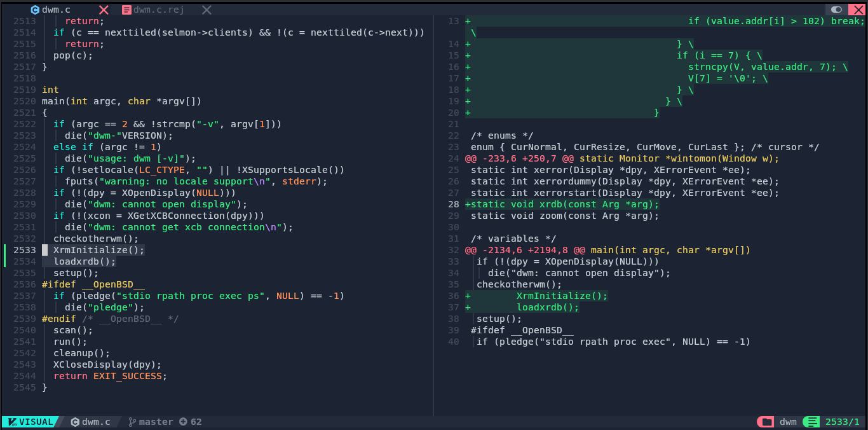The width and height of the screenshot is (868, 430).
Task: Click the enum CurNormal, CurResize line
Action: [645, 147]
